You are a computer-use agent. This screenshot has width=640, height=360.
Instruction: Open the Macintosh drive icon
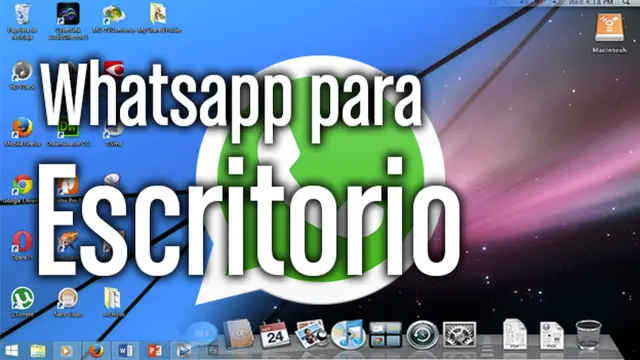(x=609, y=28)
